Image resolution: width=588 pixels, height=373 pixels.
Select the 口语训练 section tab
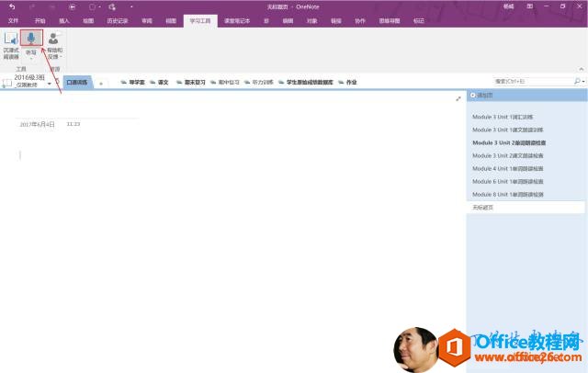click(x=77, y=82)
